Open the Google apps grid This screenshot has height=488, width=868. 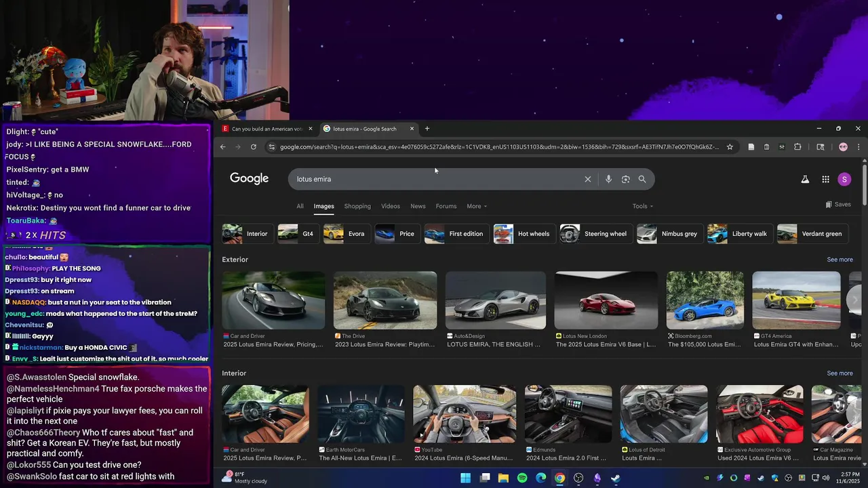tap(825, 179)
